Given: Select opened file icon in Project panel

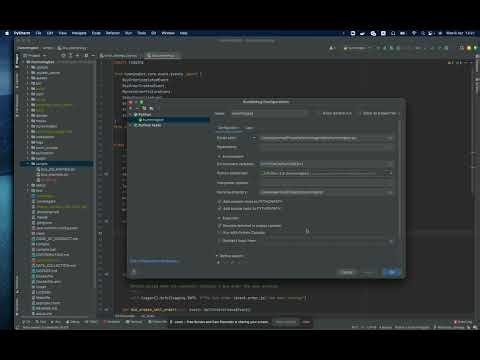Looking at the screenshot, I should coord(63,55).
